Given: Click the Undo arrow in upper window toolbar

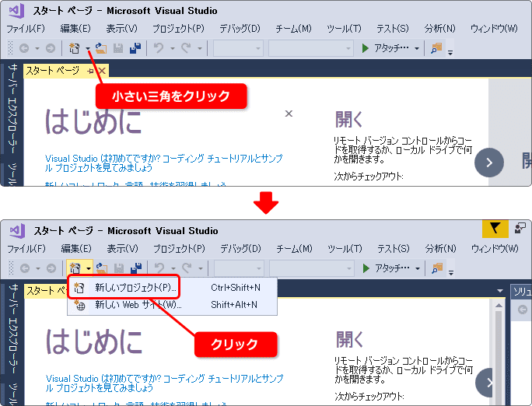Looking at the screenshot, I should point(159,48).
